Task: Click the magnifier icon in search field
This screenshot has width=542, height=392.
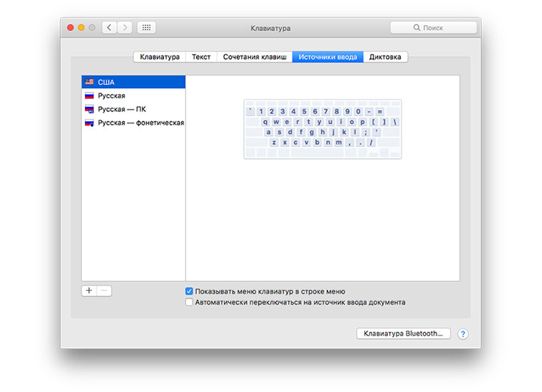Action: coord(416,27)
